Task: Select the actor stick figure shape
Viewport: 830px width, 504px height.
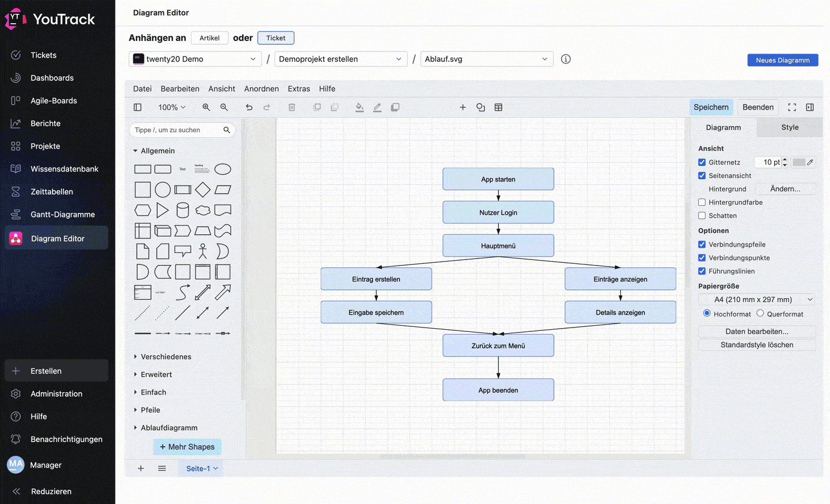Action: 203,251
